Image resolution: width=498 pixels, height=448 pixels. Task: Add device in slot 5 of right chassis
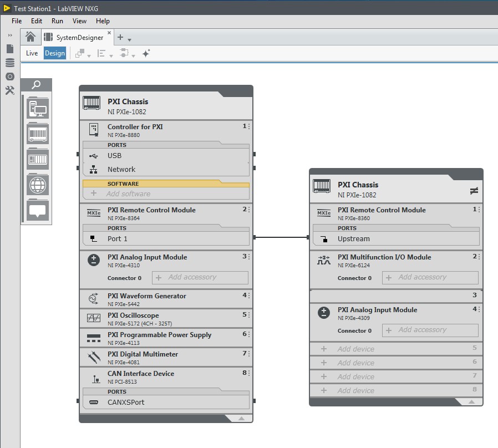396,349
